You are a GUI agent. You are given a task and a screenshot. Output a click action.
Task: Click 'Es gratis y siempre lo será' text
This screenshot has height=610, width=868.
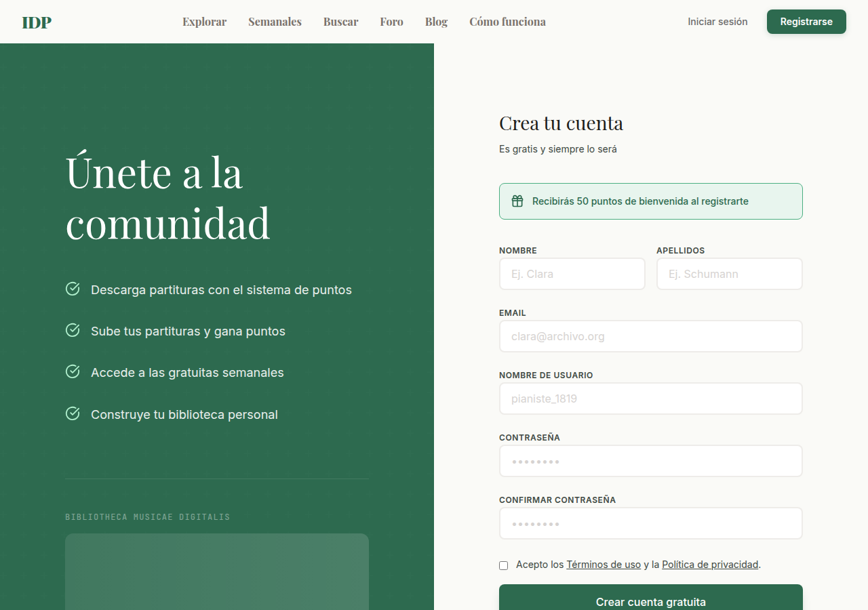click(x=558, y=149)
